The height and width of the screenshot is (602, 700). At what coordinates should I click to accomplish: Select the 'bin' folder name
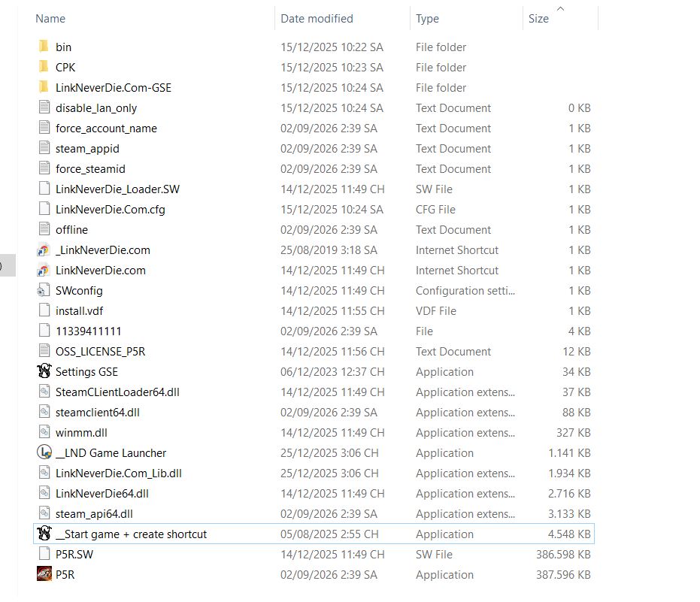pos(63,47)
